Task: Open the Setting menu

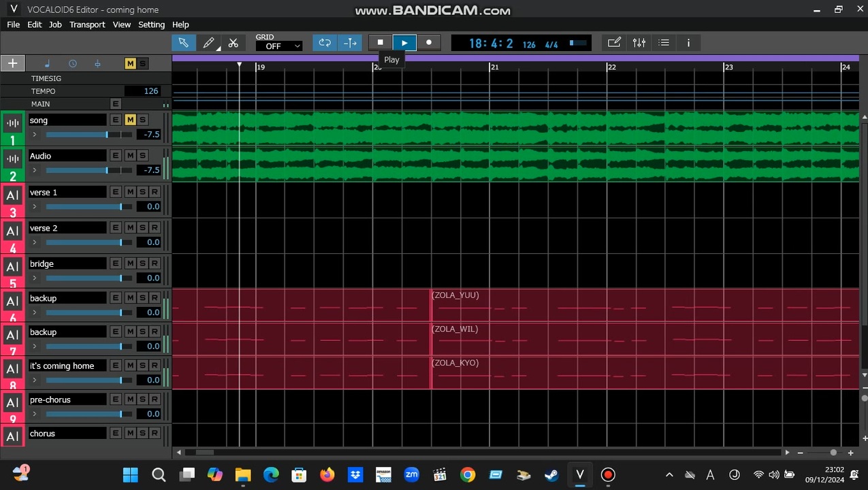Action: tap(151, 24)
